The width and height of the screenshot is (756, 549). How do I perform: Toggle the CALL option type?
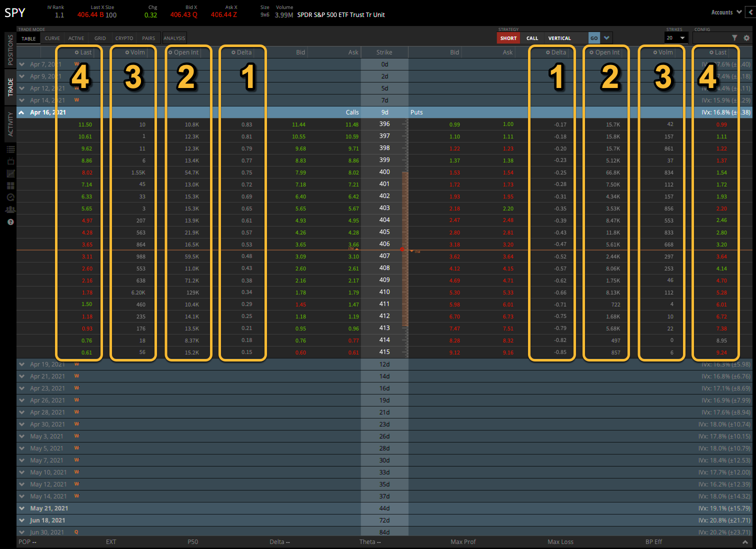pos(532,37)
